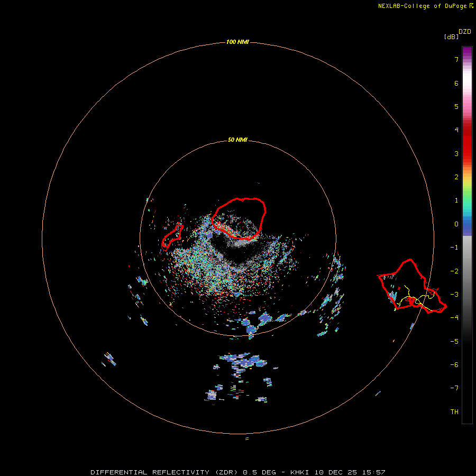Click the 0 value on the color scale
This screenshot has width=476, height=476.
[x=456, y=224]
